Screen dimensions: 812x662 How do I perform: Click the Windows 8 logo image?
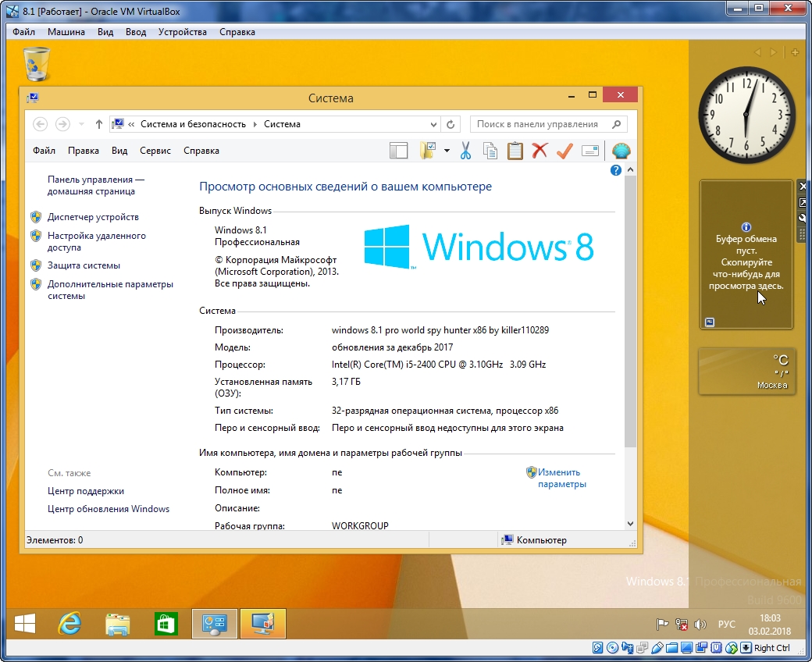coord(479,247)
